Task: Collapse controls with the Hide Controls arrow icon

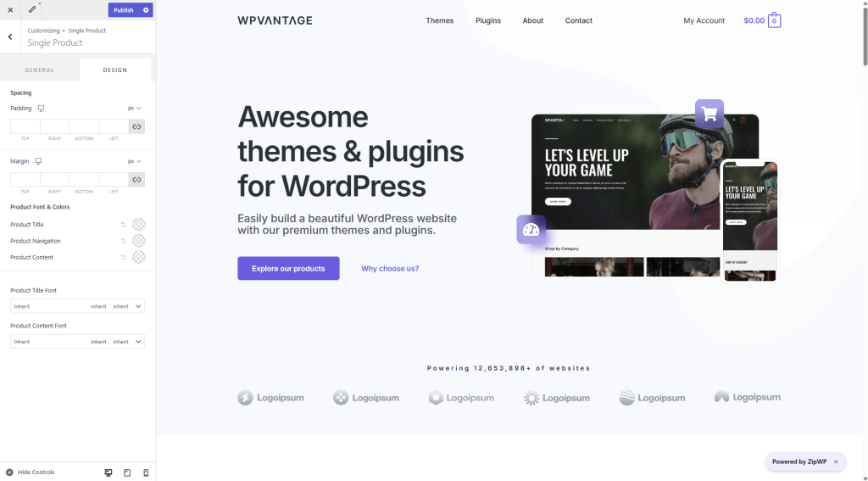Action: (9, 473)
